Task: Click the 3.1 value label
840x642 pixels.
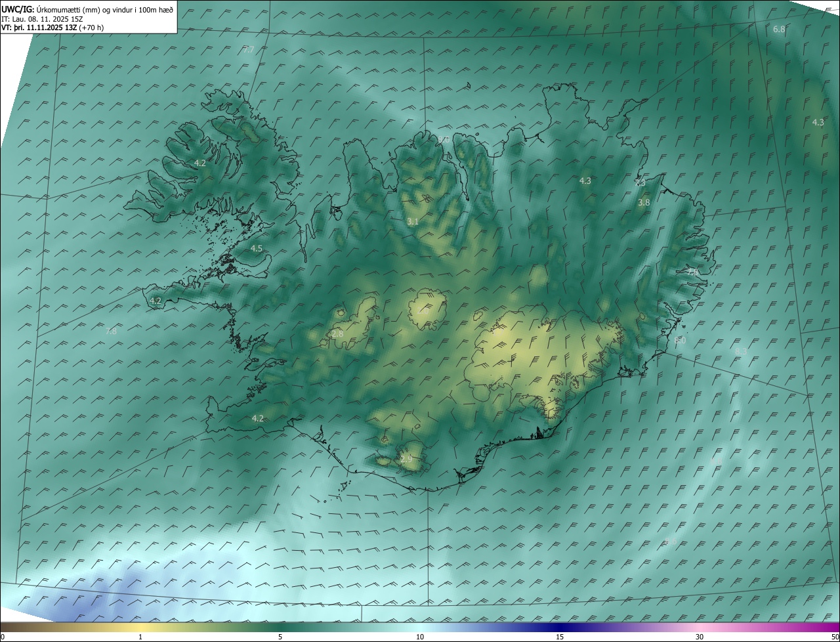Action: coord(412,222)
